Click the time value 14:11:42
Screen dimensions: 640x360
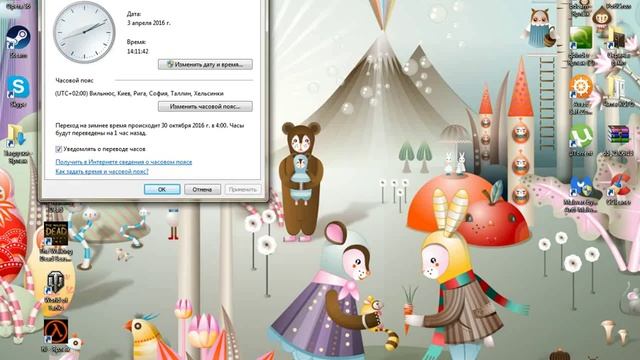click(138, 51)
